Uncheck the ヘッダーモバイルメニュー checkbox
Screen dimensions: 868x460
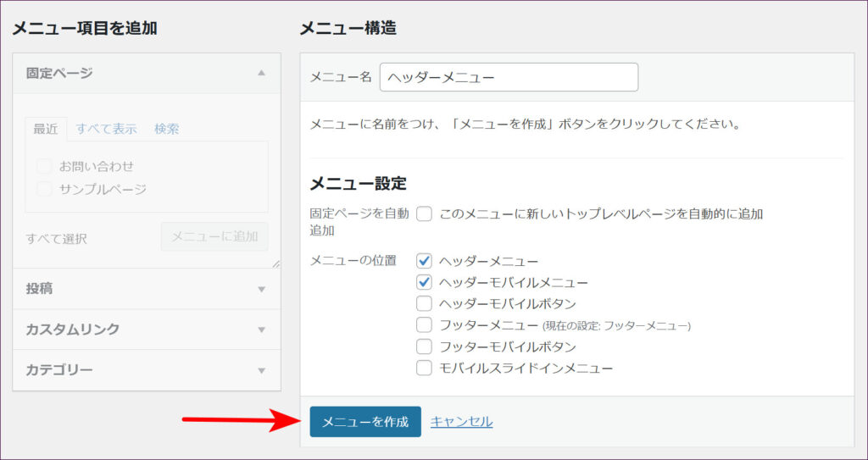(x=425, y=282)
